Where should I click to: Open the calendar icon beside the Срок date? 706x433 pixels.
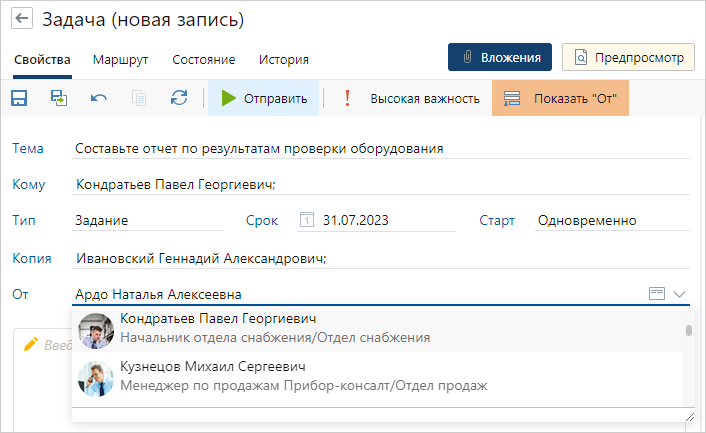click(307, 221)
